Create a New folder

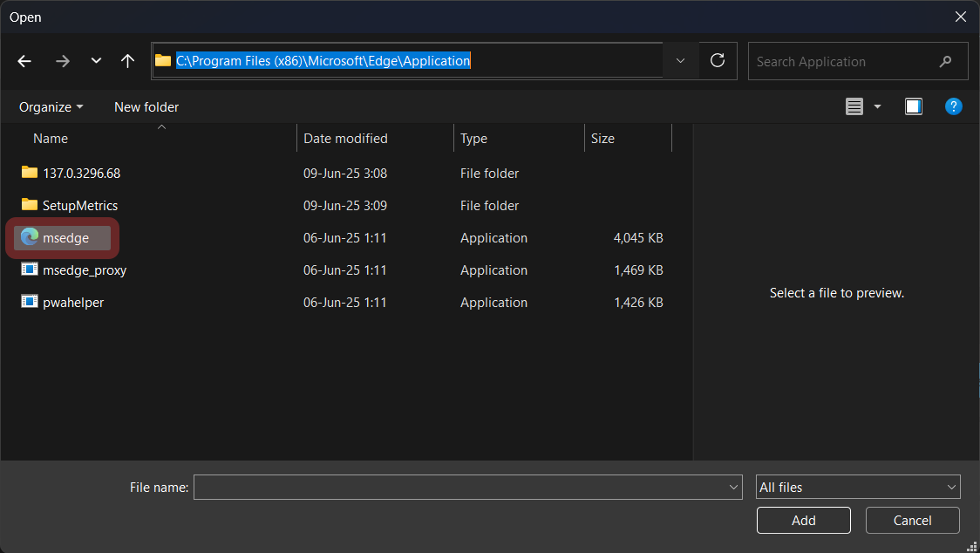point(146,107)
